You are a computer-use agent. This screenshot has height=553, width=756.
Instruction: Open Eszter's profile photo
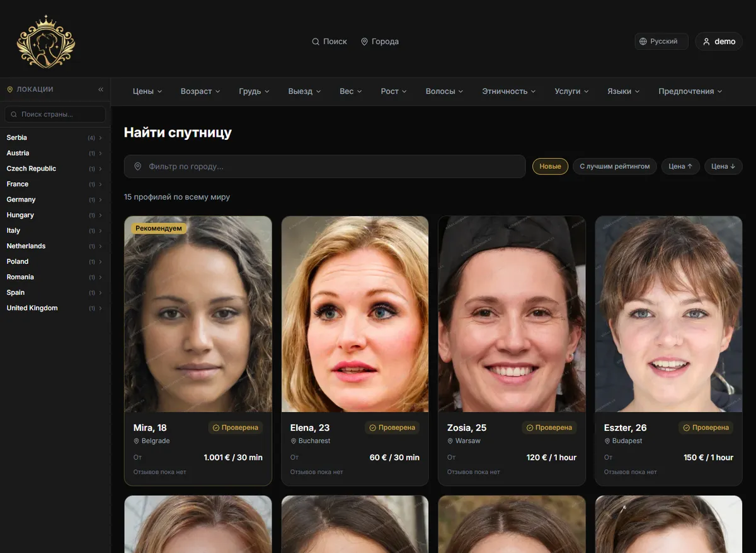click(668, 314)
